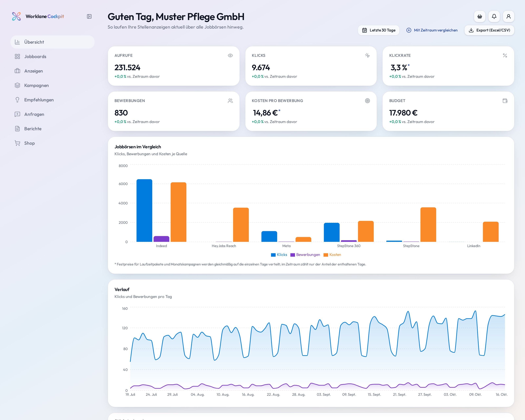This screenshot has width=525, height=420.
Task: Open the Übersicht menu item
Action: [52, 42]
